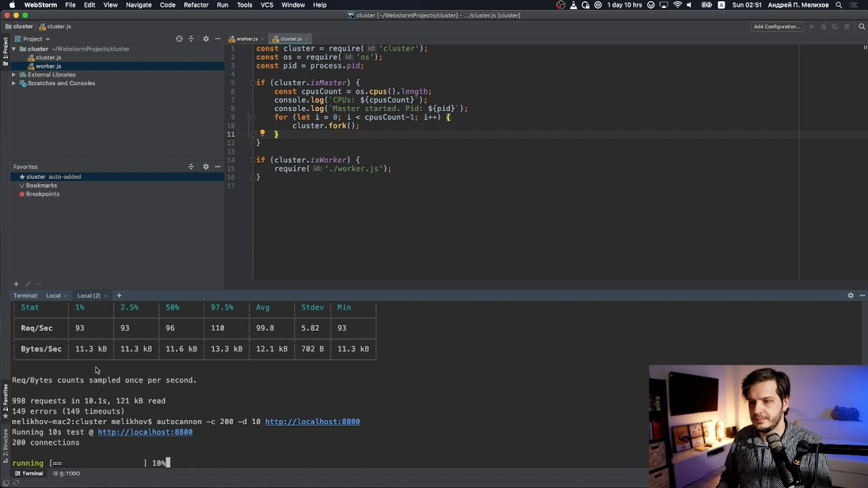Click the editor vertical scrollbar marker

(865, 47)
